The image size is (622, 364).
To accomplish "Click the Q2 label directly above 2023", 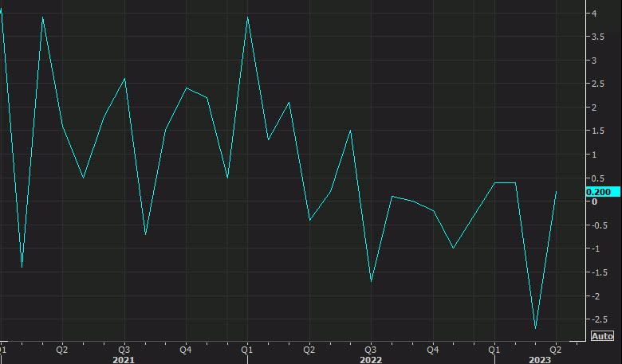I will pyautogui.click(x=556, y=349).
